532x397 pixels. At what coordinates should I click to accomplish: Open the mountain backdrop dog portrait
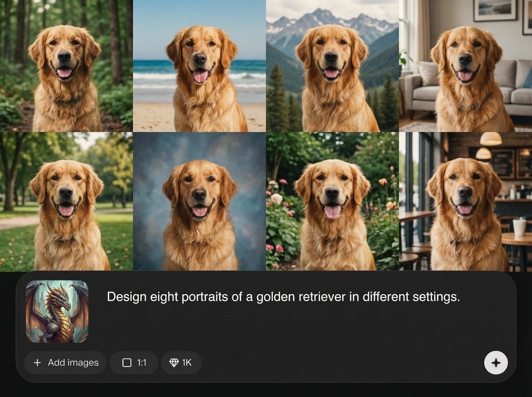click(332, 66)
